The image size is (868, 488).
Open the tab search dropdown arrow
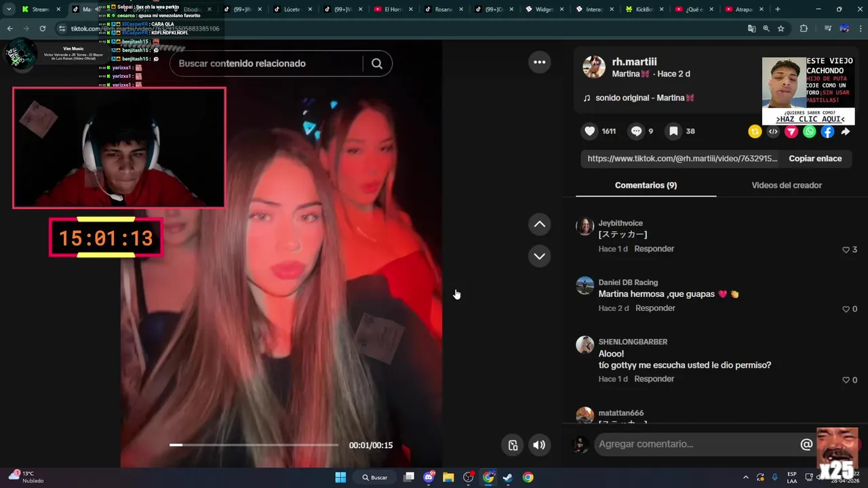coord(9,9)
